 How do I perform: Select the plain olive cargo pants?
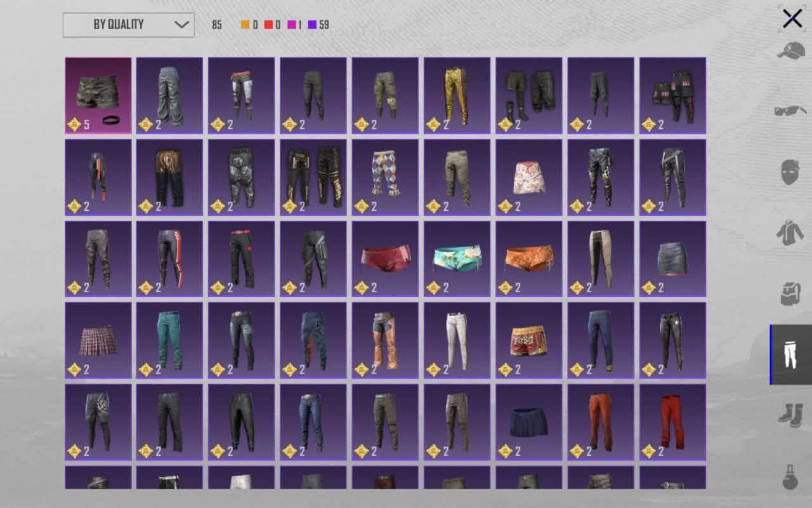click(x=457, y=177)
